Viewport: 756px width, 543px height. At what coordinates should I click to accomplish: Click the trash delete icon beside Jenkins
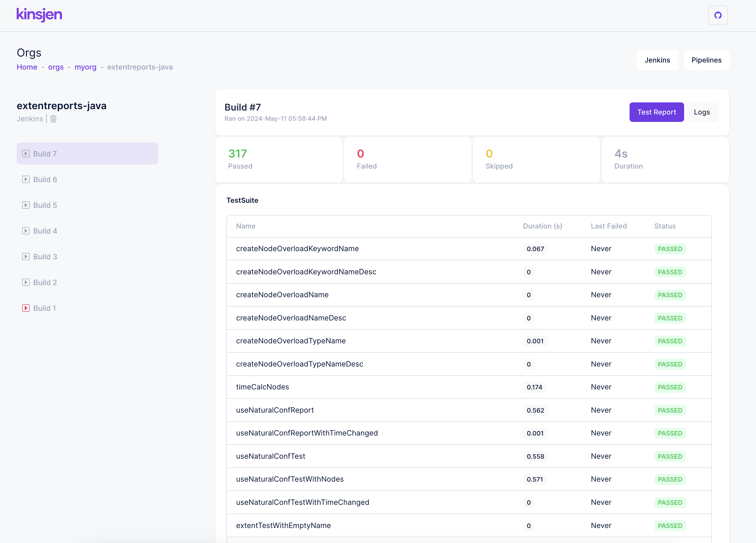tap(53, 119)
